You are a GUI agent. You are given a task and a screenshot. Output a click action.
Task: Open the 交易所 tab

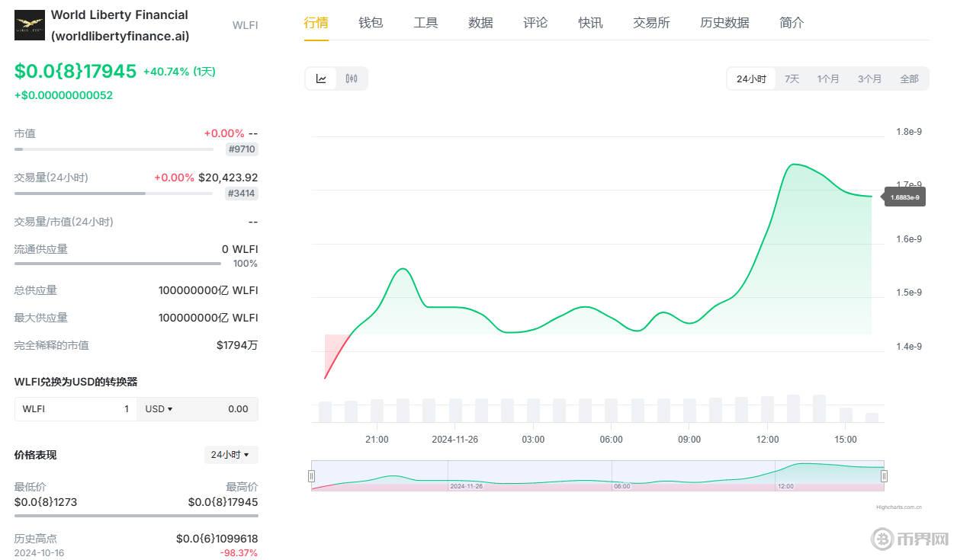point(651,23)
